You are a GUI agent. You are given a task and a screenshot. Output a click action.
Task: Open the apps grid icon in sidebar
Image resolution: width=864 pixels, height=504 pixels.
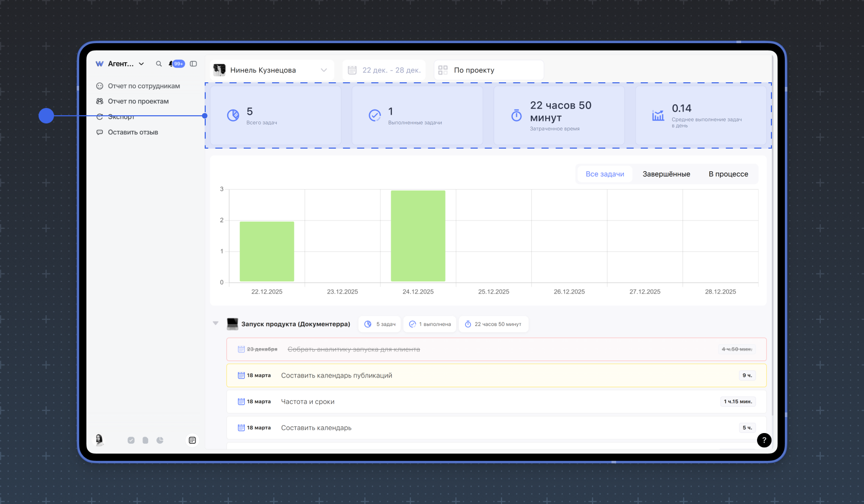point(192,440)
